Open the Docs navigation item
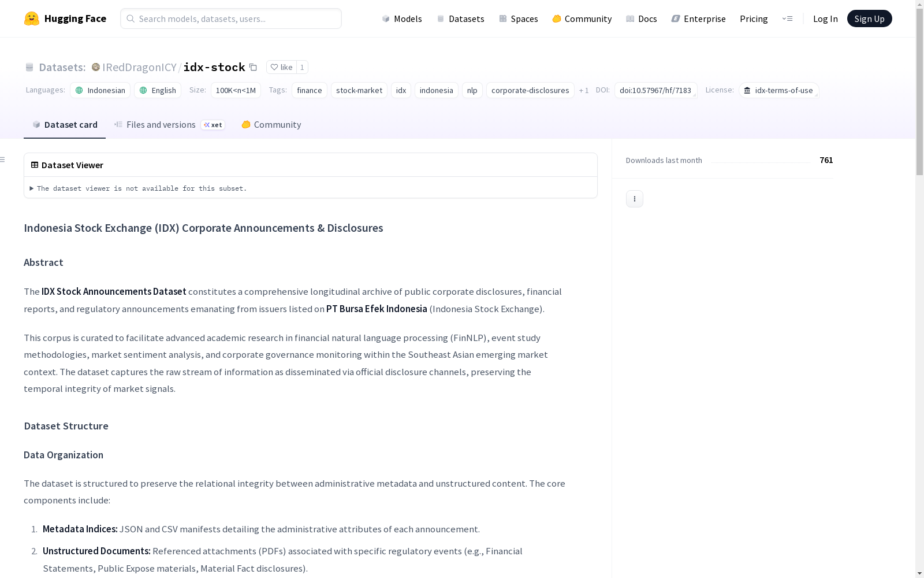Screen dimensions: 924x578 click(642, 18)
